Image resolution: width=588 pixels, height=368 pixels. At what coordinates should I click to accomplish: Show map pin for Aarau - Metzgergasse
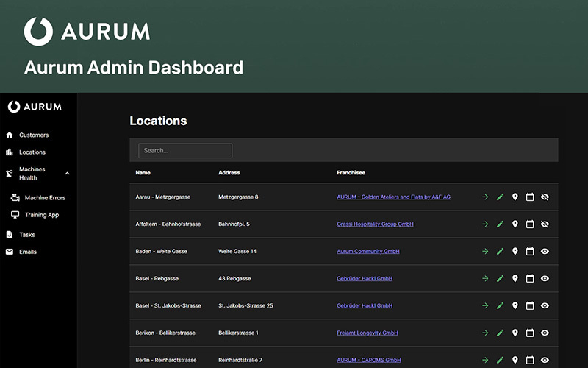[515, 197]
